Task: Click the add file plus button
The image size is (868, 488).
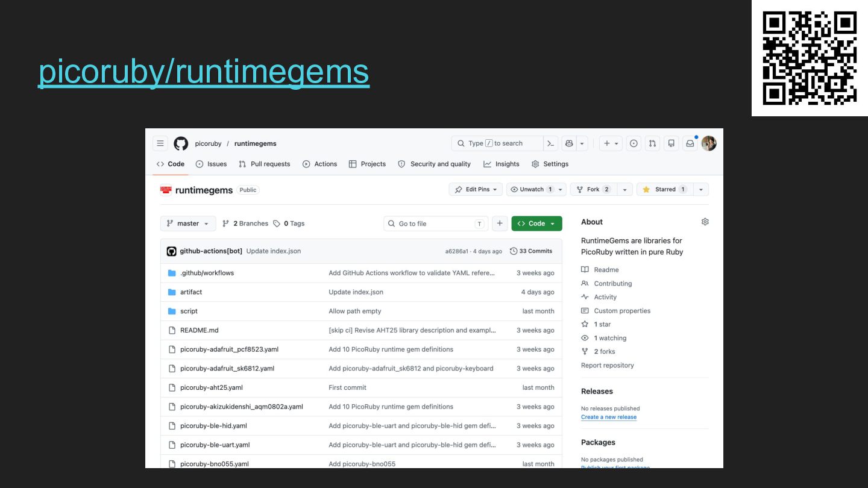Action: (x=500, y=224)
